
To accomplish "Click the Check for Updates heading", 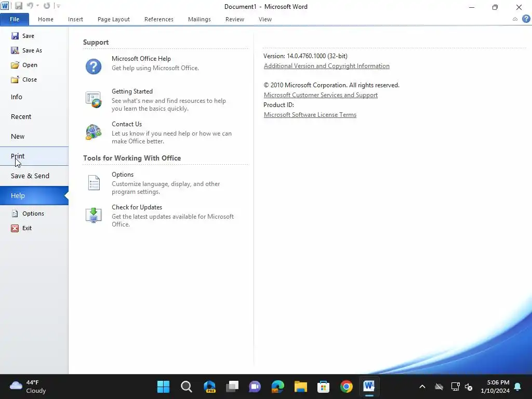I will (137, 207).
